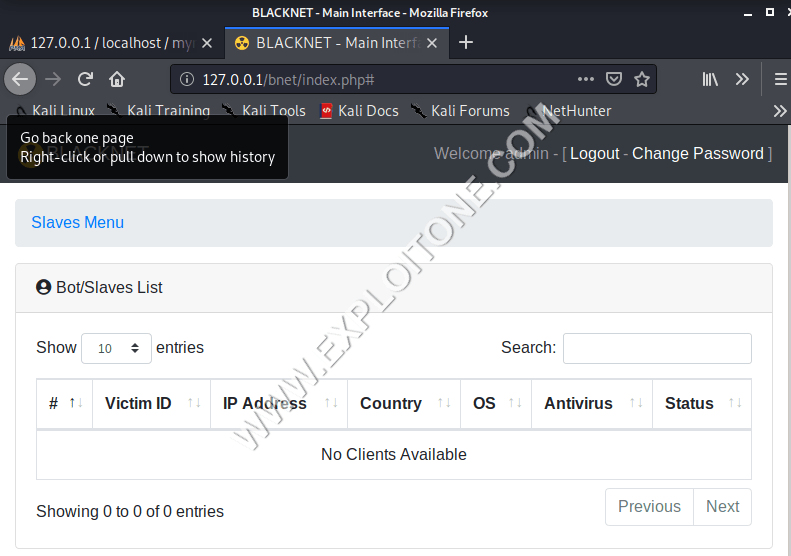This screenshot has height=556, width=791.
Task: Sort table by Victim ID column
Action: (x=151, y=404)
